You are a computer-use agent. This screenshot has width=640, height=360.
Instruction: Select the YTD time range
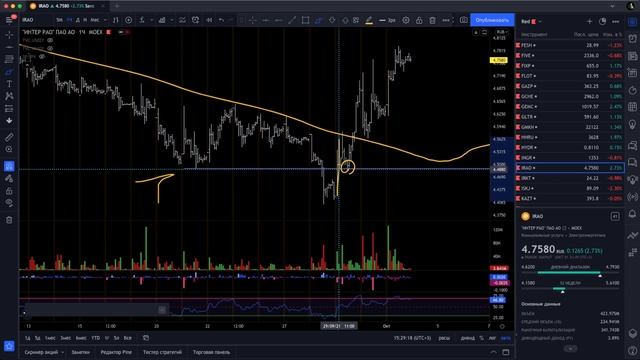click(96, 338)
